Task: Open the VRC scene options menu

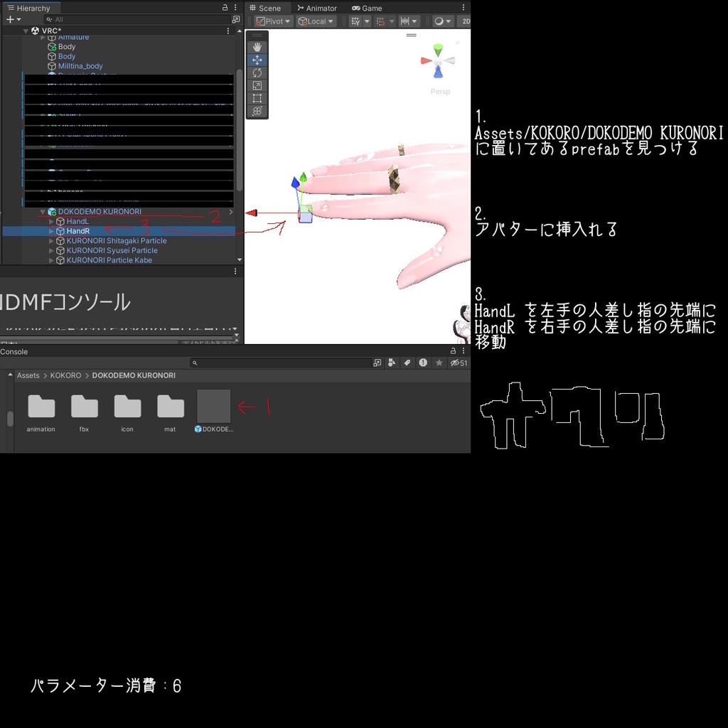Action: click(x=228, y=31)
